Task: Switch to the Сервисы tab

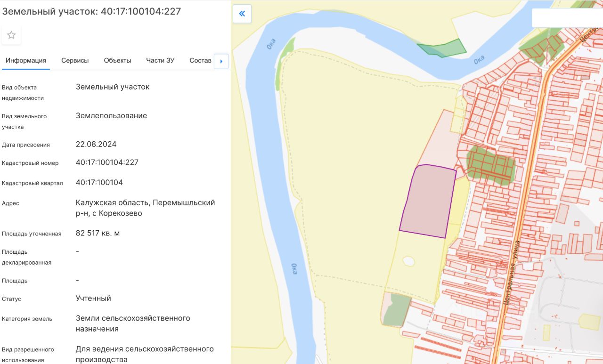Action: click(x=75, y=60)
